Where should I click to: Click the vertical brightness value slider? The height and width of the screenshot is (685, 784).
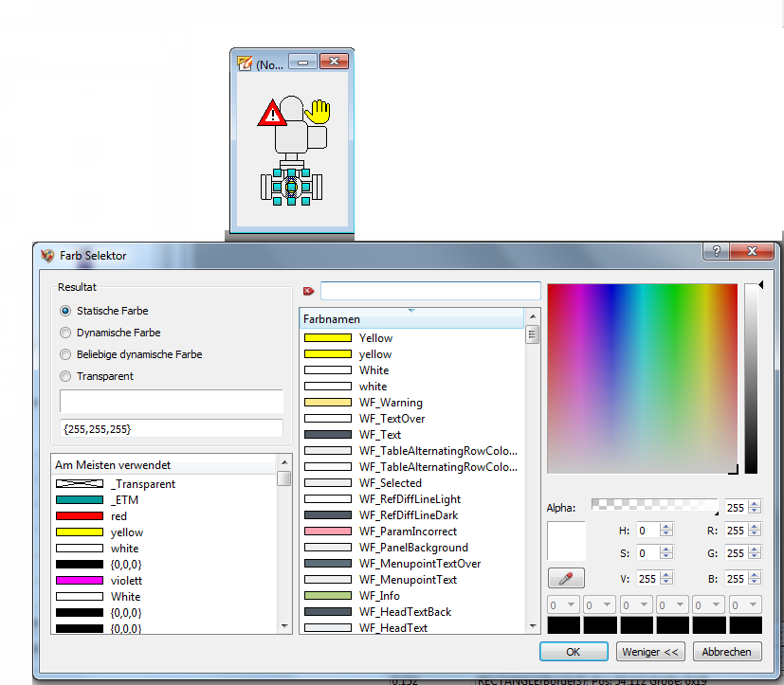(751, 378)
